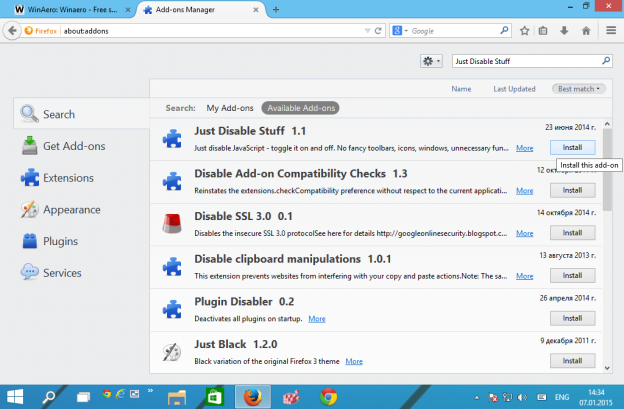This screenshot has height=409, width=624.
Task: Open Task View on the taskbar
Action: pyautogui.click(x=83, y=397)
